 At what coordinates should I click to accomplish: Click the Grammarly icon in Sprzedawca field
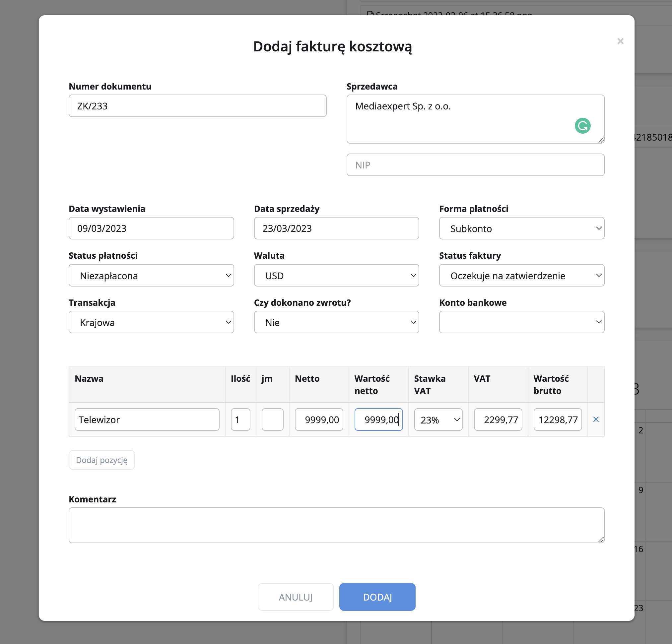(x=582, y=125)
